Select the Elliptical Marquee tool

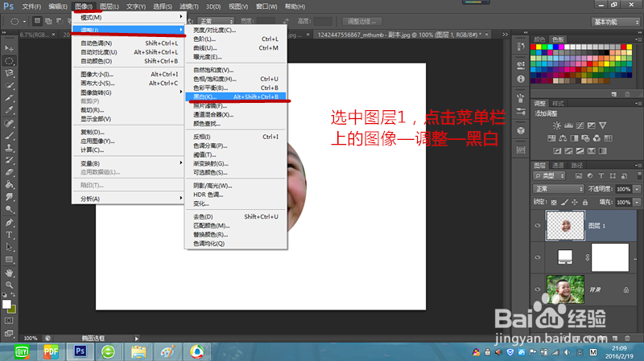tap(9, 61)
